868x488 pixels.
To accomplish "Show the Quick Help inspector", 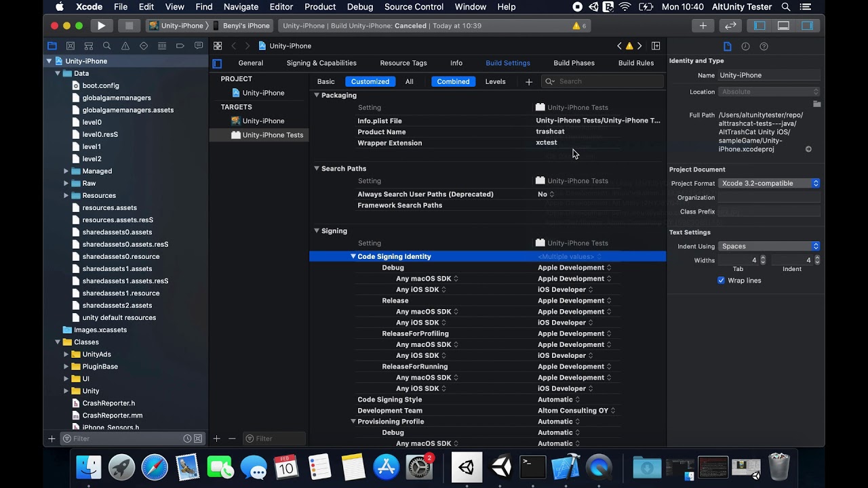I will (764, 46).
